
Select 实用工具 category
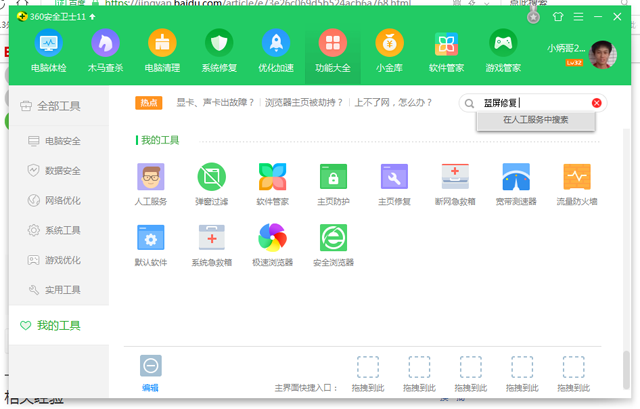click(x=59, y=290)
